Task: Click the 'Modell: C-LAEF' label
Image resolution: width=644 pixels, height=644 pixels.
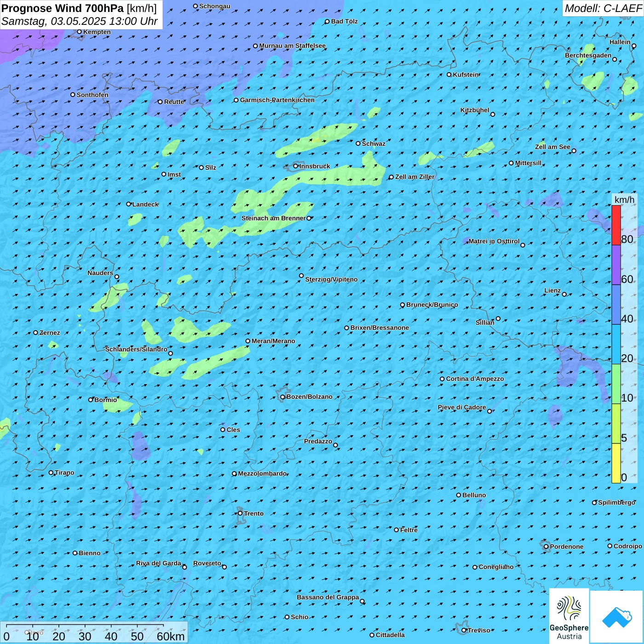Action: 603,8
